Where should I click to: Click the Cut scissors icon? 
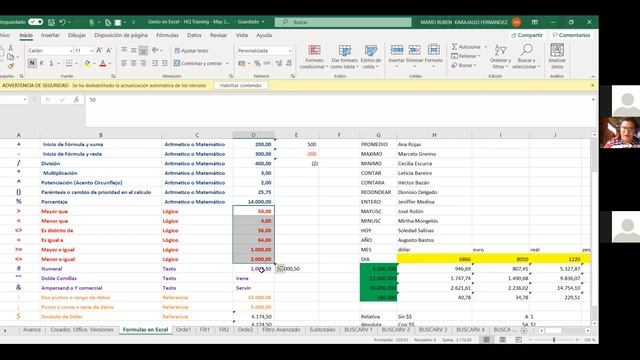click(x=11, y=48)
